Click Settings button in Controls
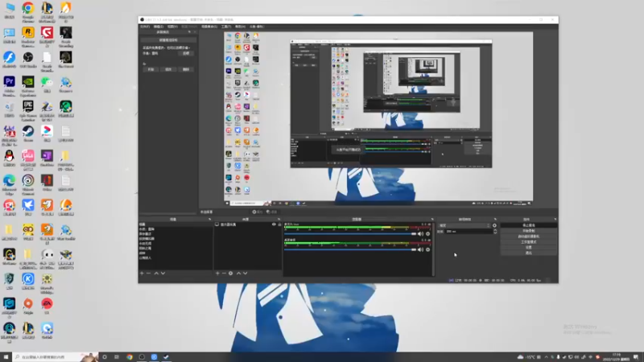 (529, 248)
